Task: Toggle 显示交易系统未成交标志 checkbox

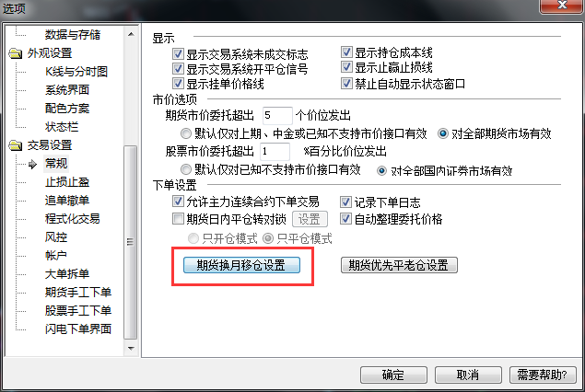Action: [178, 54]
